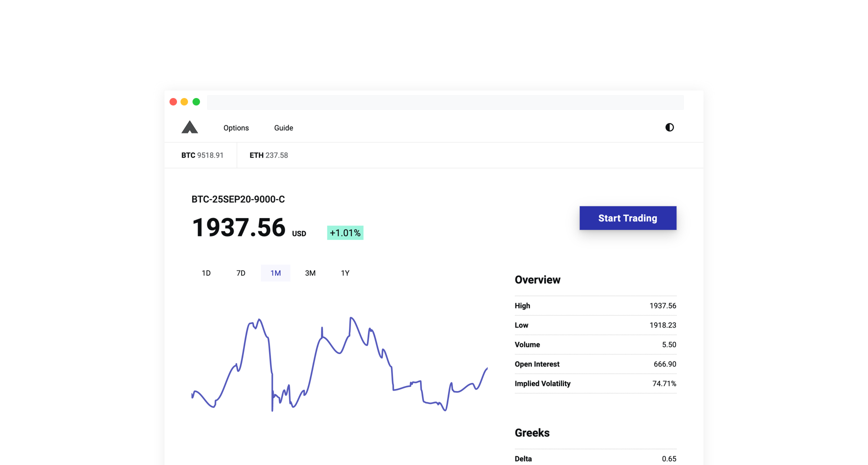Click the yellow traffic light circle

(x=184, y=101)
